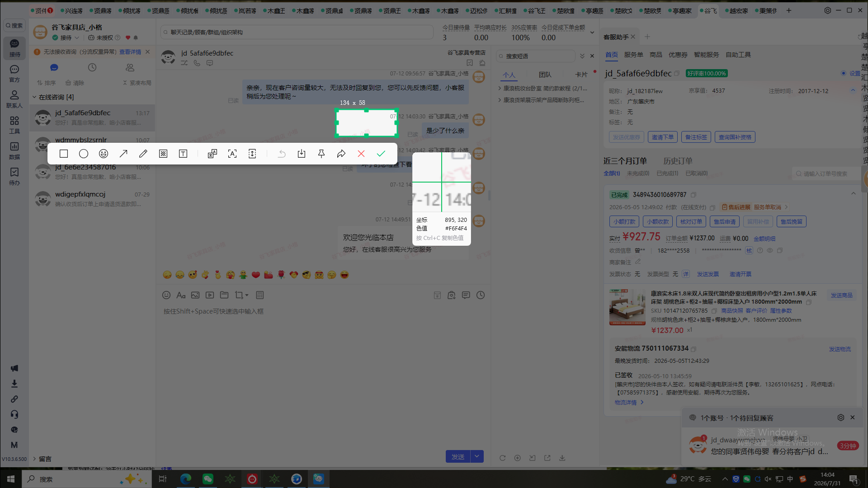The height and width of the screenshot is (488, 868).
Task: Start a long scrolling screenshot
Action: click(x=252, y=154)
